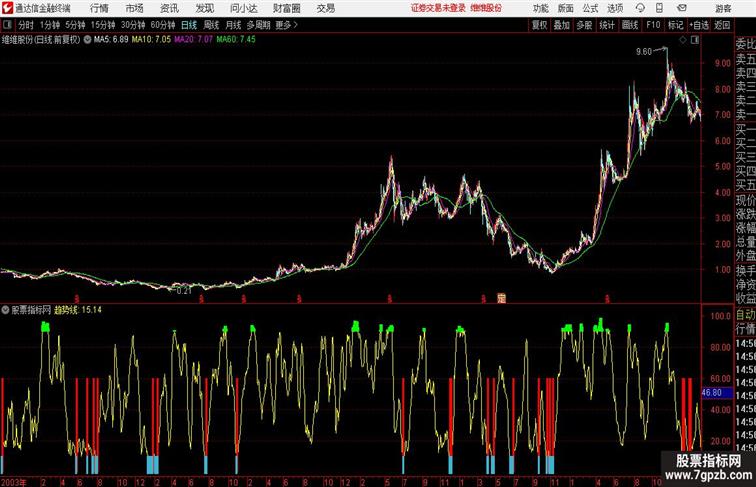Click the diamond icon at chart top right
The image size is (756, 487).
(683, 40)
